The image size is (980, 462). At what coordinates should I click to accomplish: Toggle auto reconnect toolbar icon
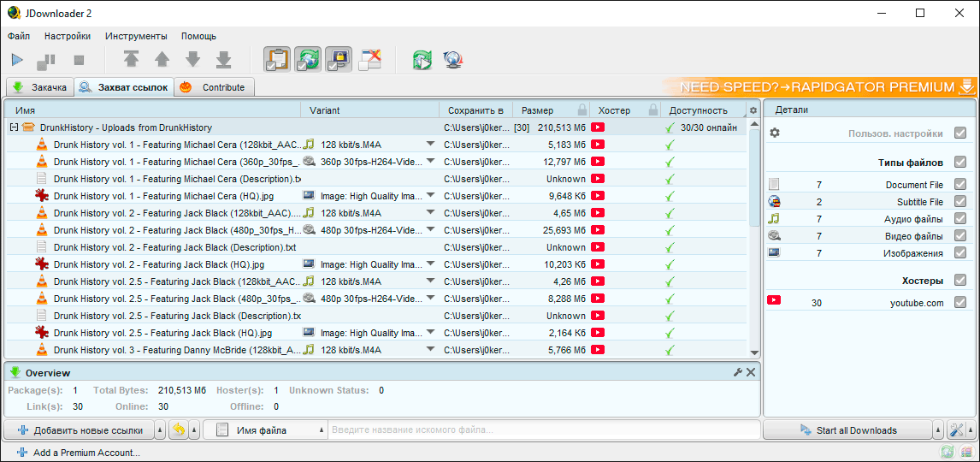[308, 59]
